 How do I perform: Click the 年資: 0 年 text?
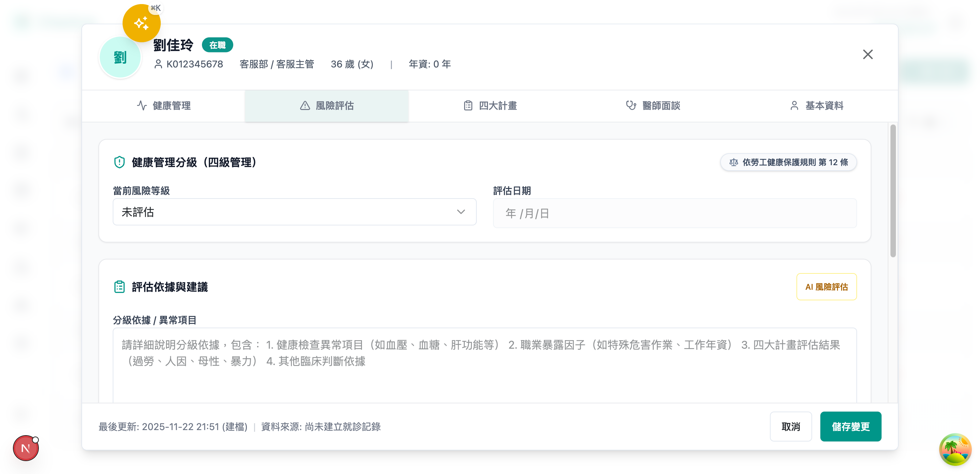(x=430, y=64)
